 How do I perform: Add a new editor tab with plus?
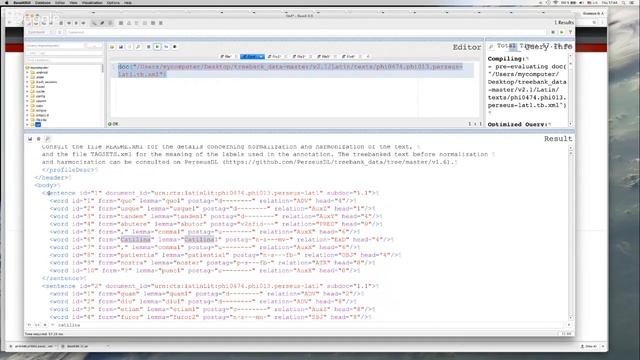pos(368,56)
